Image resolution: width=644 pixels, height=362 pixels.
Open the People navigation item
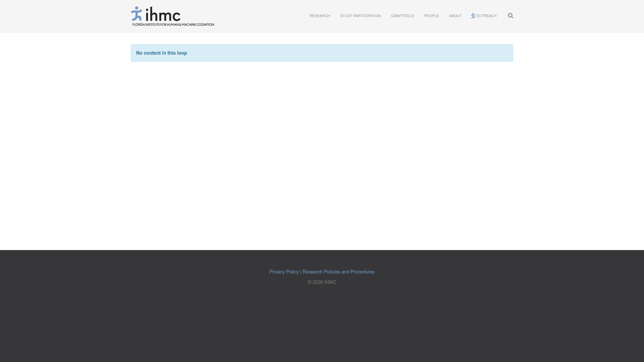[431, 16]
